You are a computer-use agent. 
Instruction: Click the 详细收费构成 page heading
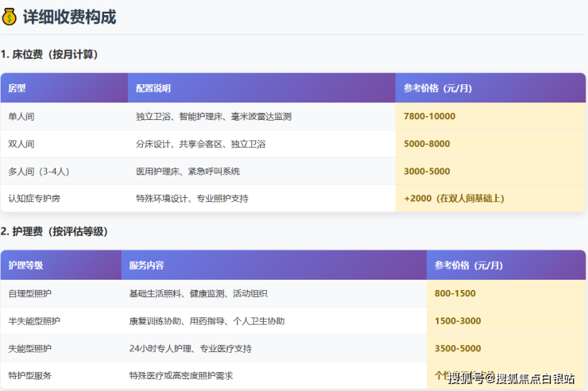click(69, 15)
